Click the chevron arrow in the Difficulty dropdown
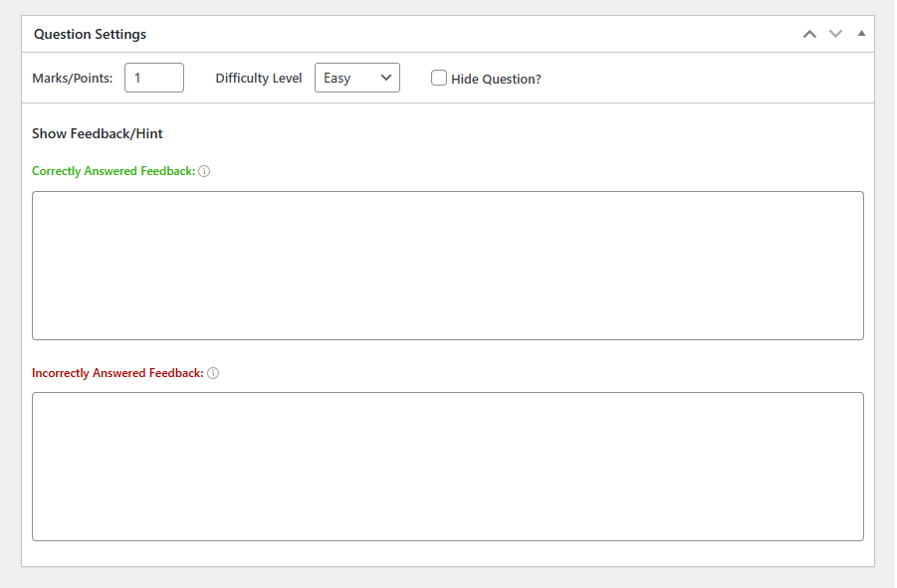Image resolution: width=897 pixels, height=588 pixels. pyautogui.click(x=386, y=78)
